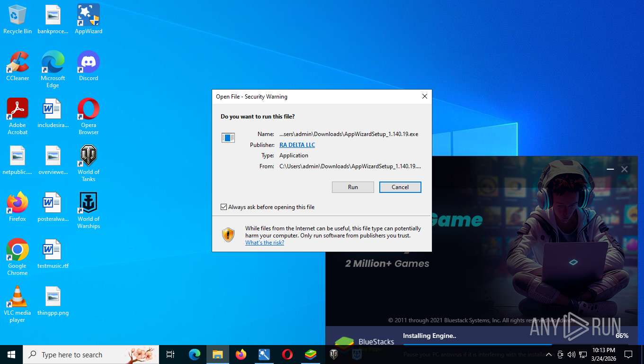Switch to BlueStacks taskbar icon

(311, 354)
